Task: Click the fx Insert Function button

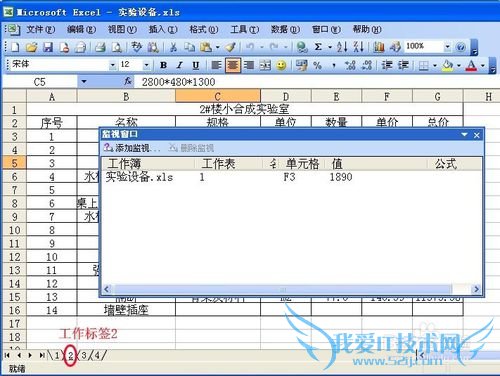Action: (128, 81)
